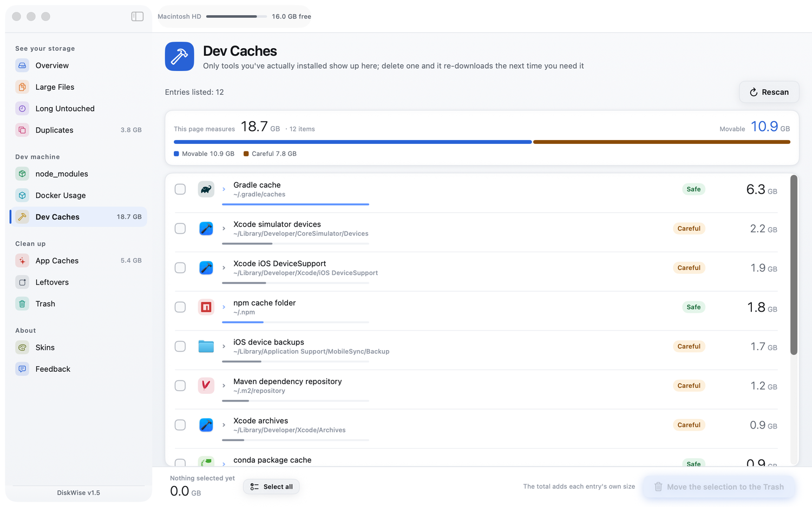Expand the Maven dependency repository chevron
Image resolution: width=812 pixels, height=507 pixels.
pos(224,386)
